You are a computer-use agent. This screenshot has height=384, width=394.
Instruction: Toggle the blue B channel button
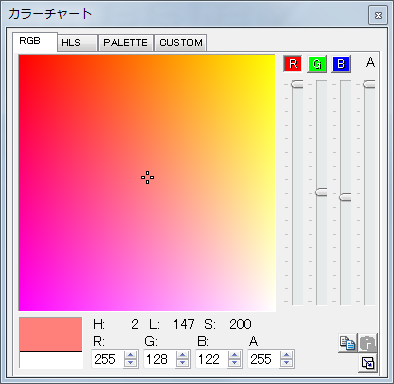pyautogui.click(x=341, y=64)
